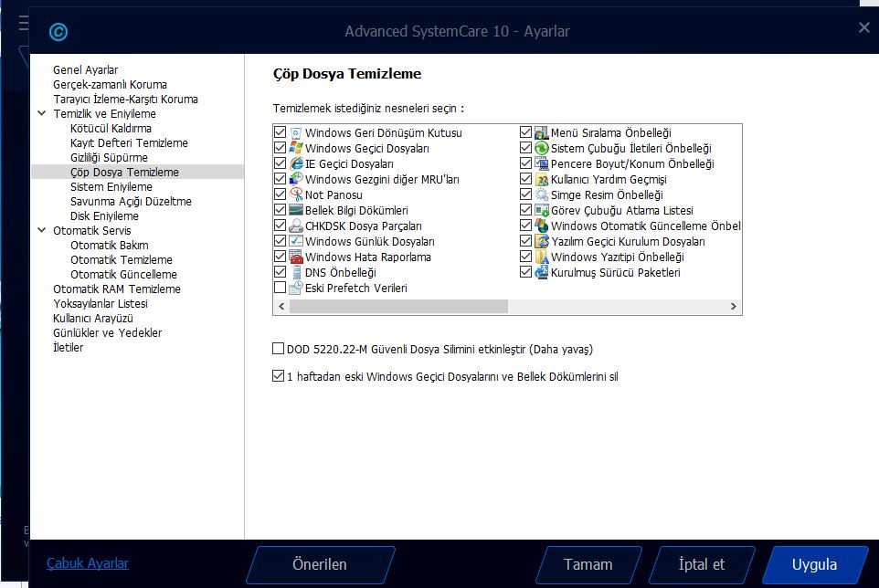Image resolution: width=879 pixels, height=588 pixels.
Task: Click the Windows Geri Dönüşüm Kutusu recycle bin icon
Action: click(295, 132)
